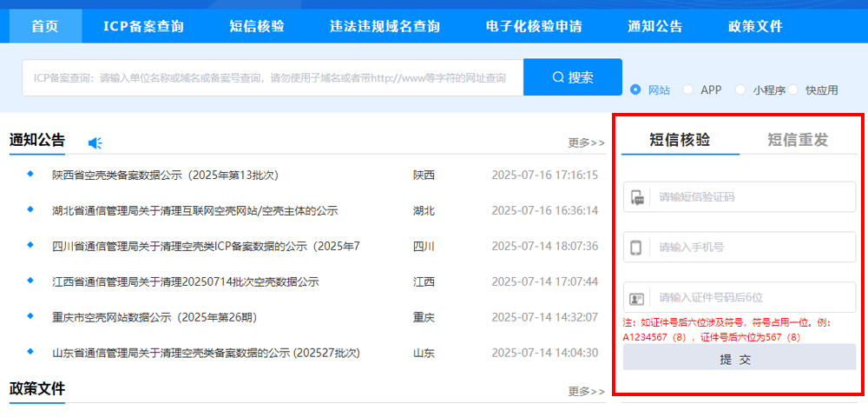Image resolution: width=868 pixels, height=417 pixels.
Task: Select the APP radio option
Action: point(688,89)
